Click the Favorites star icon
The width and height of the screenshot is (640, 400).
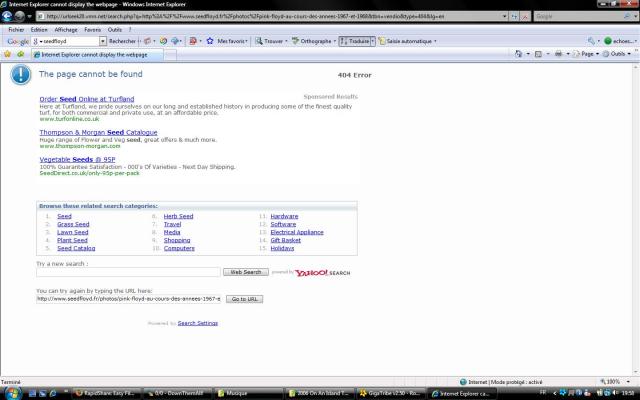point(8,54)
